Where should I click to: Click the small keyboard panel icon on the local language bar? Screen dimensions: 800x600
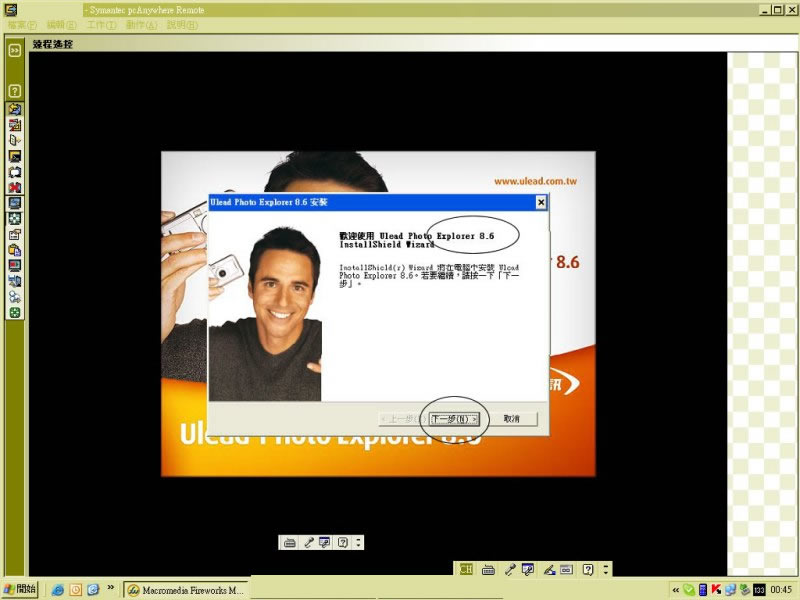[x=566, y=569]
